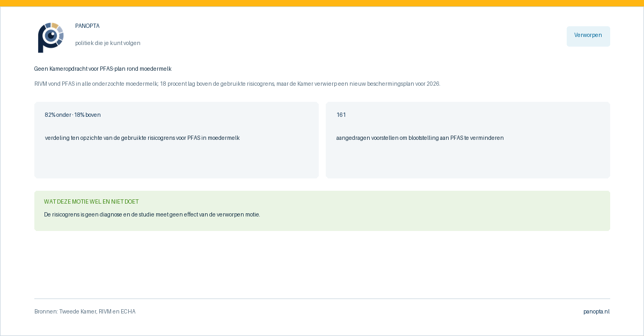The height and width of the screenshot is (336, 644).
Task: Click the 161 proposals figure
Action: (x=341, y=115)
